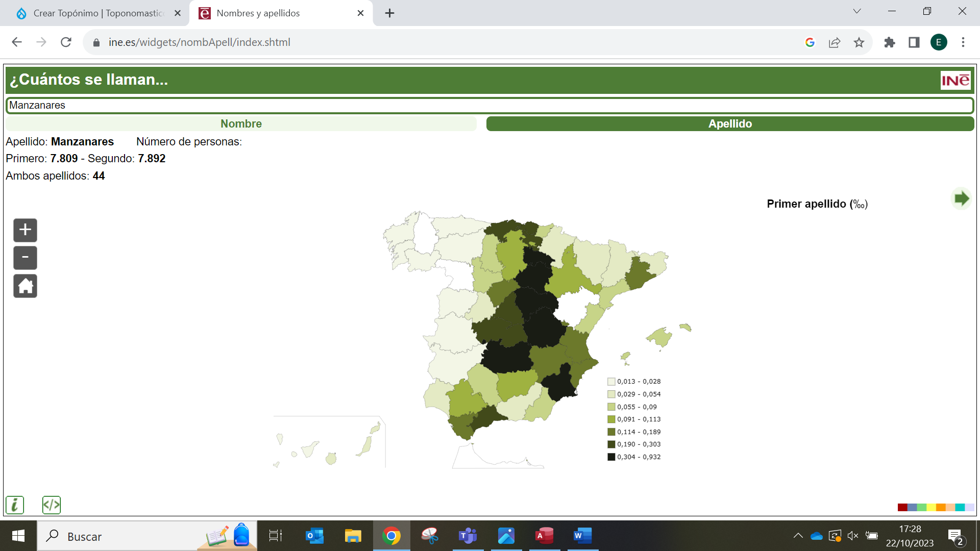Viewport: 980px width, 551px height.
Task: Click the map zoom out minus button
Action: [25, 258]
